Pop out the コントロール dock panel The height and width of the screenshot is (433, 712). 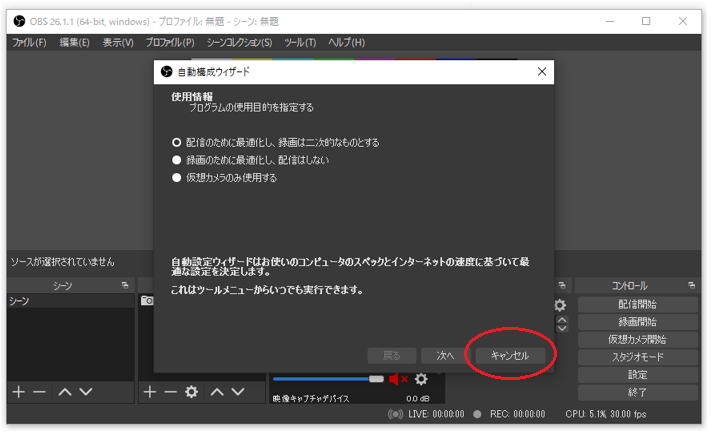(x=695, y=286)
